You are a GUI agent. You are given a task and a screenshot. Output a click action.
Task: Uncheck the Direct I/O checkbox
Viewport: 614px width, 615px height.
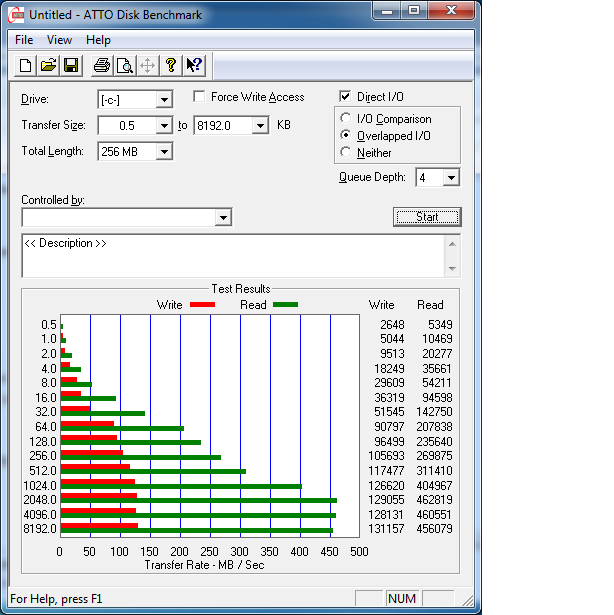click(345, 96)
